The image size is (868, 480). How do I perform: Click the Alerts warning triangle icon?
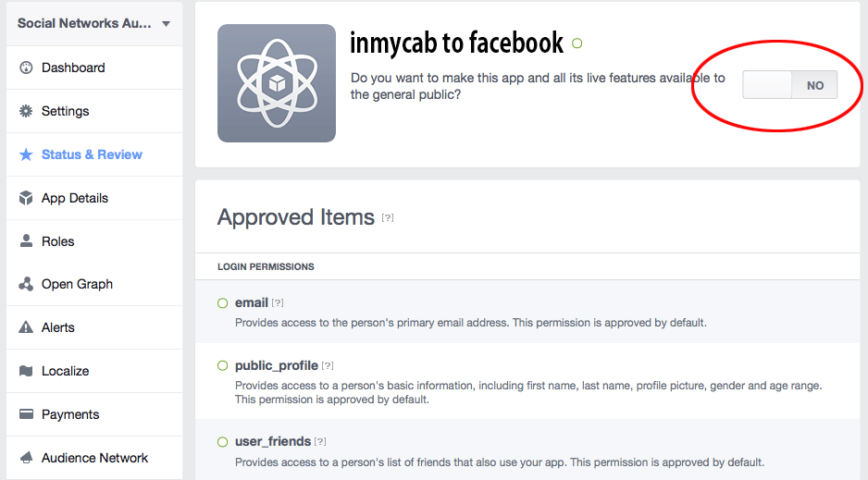click(x=26, y=327)
